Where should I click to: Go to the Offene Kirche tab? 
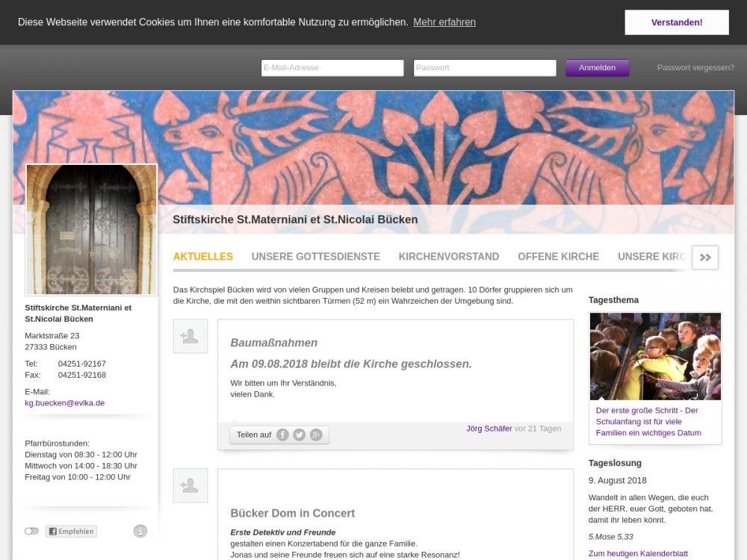click(x=558, y=257)
